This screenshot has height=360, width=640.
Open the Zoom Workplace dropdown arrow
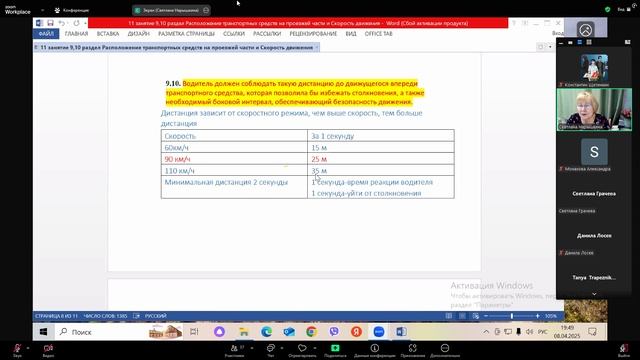coord(42,10)
